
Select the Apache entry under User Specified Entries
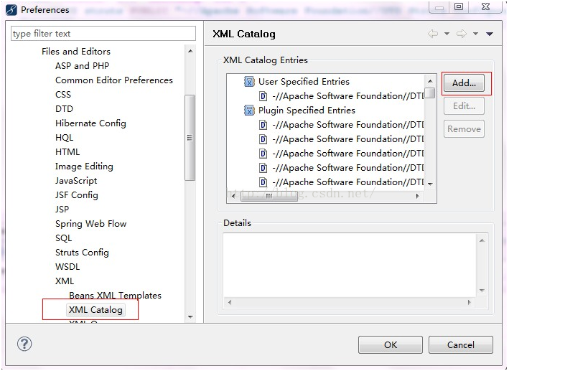coord(348,96)
